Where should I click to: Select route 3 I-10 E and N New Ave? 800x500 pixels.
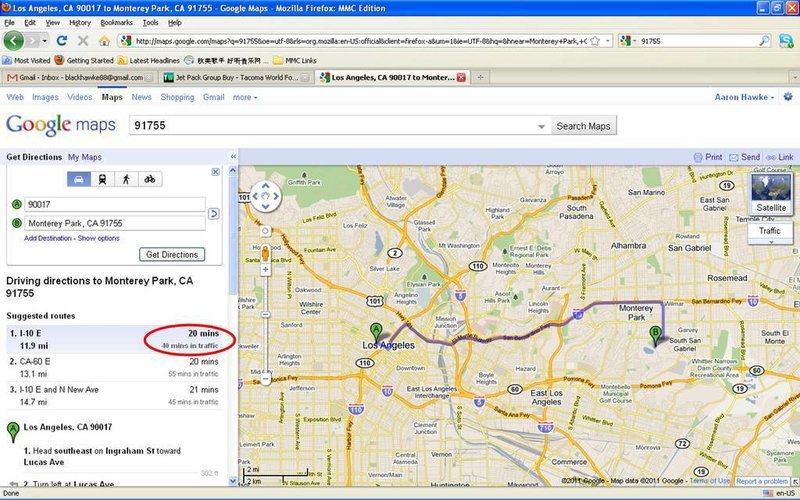[x=114, y=395]
